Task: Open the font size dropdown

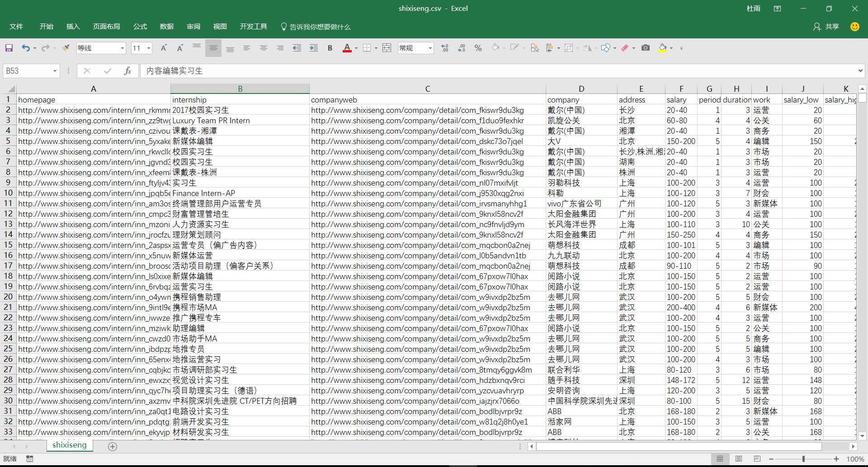Action: point(149,48)
